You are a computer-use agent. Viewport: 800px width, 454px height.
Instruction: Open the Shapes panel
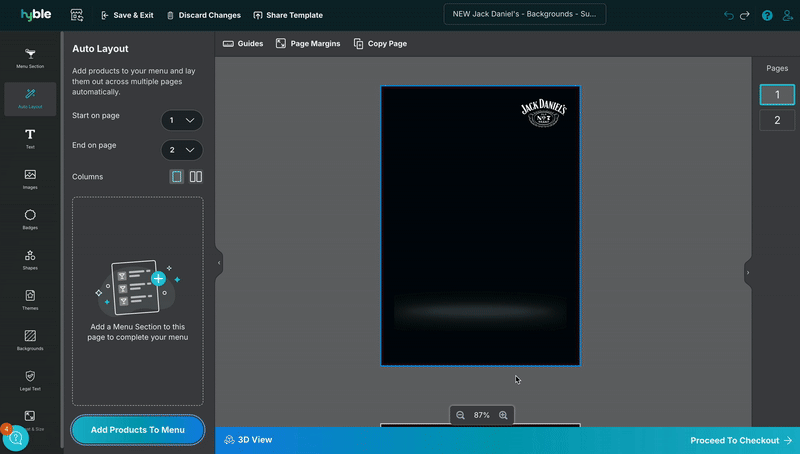(30, 260)
